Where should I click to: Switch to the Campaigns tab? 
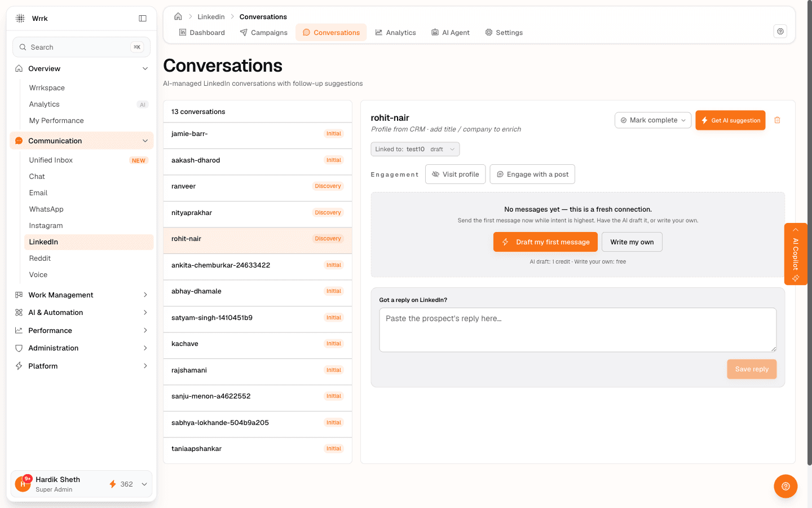[263, 32]
